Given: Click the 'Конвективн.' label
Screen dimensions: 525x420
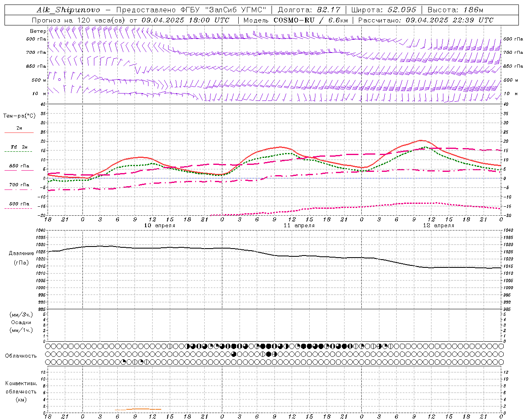Looking at the screenshot, I should 21,383.
